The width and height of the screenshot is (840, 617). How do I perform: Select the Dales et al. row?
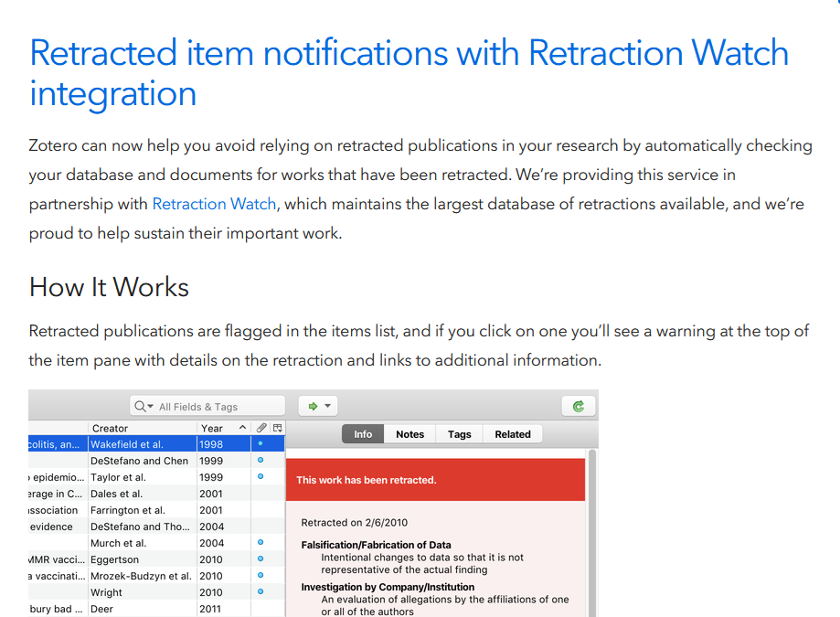(156, 494)
